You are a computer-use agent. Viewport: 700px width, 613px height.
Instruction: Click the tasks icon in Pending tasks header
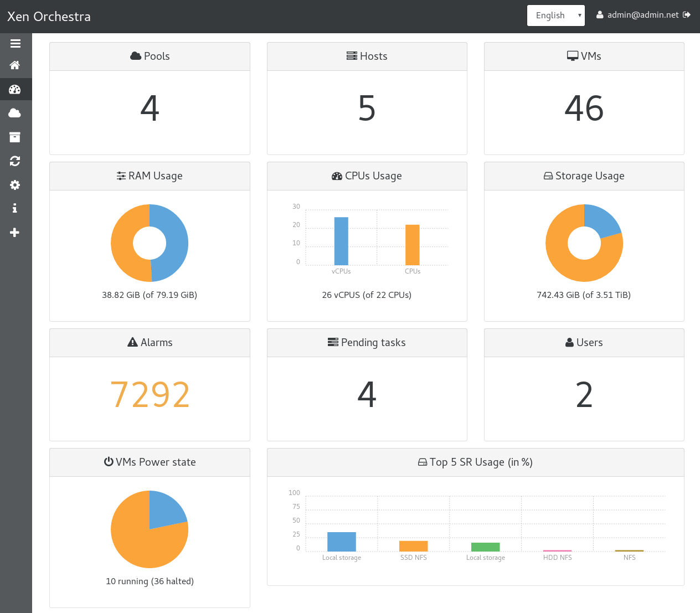point(333,342)
